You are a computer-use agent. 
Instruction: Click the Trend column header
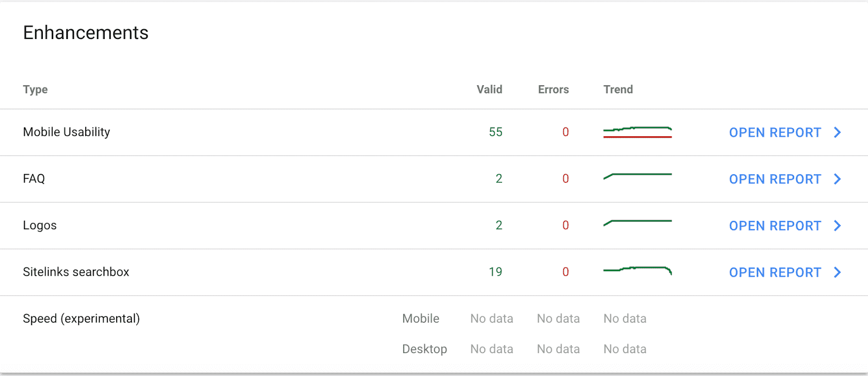(618, 90)
